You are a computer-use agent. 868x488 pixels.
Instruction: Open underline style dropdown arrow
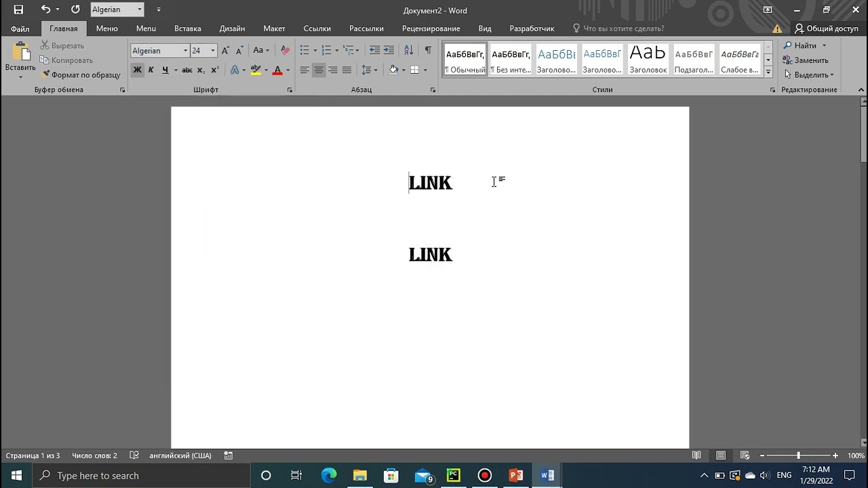pyautogui.click(x=176, y=70)
